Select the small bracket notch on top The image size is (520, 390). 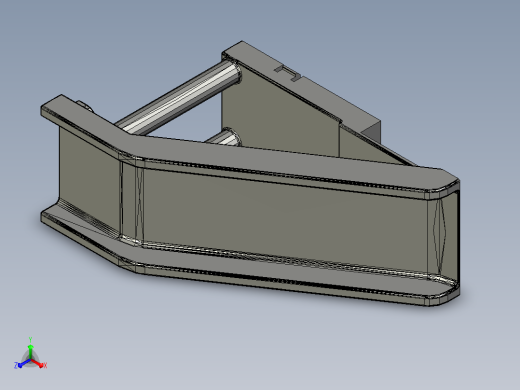(x=288, y=73)
